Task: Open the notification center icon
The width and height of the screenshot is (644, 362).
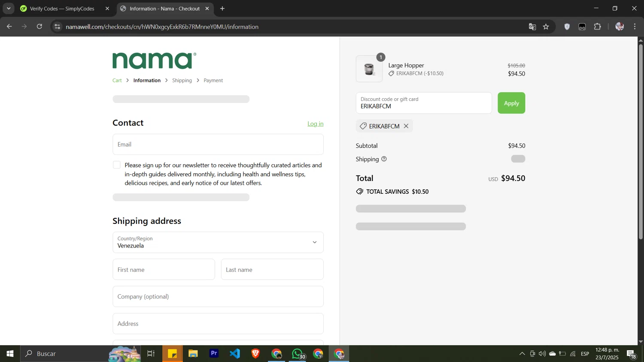Action: (x=632, y=354)
